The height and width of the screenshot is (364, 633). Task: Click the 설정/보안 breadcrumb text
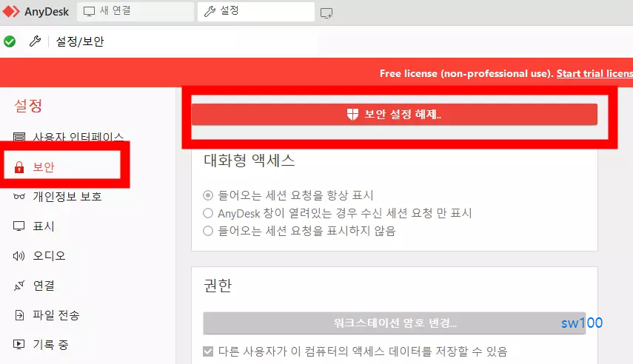(x=80, y=41)
